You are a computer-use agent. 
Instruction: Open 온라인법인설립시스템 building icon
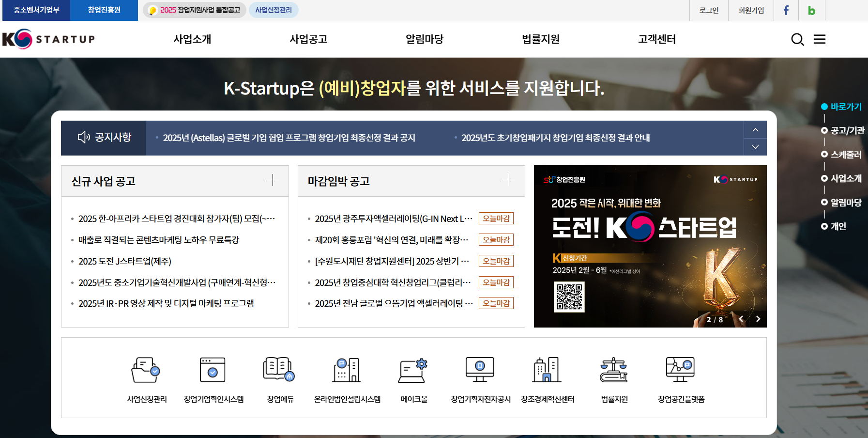pyautogui.click(x=346, y=370)
